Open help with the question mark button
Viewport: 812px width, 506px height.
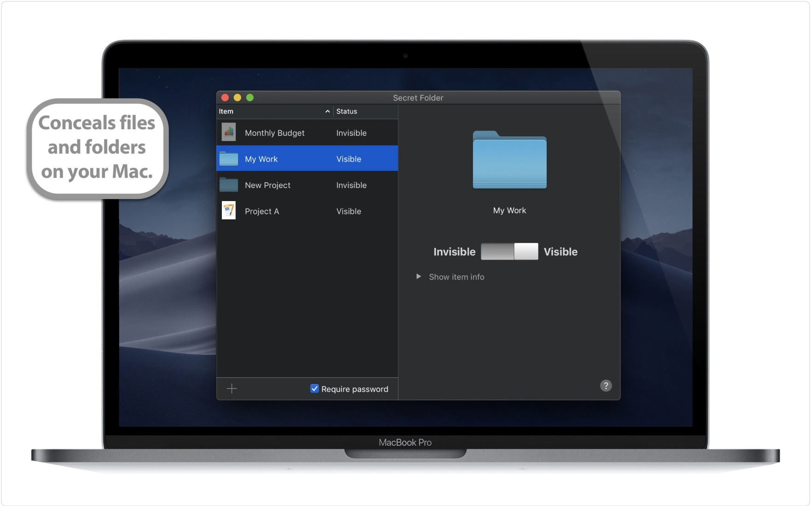(x=606, y=386)
